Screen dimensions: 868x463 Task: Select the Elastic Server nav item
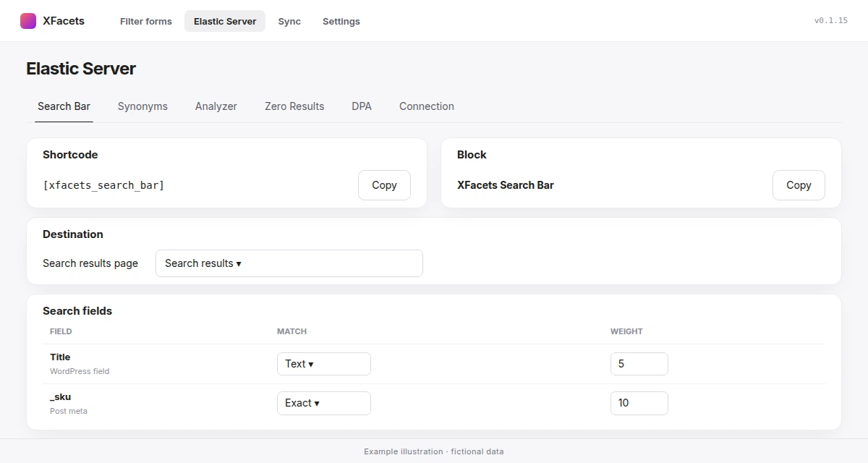tap(225, 21)
